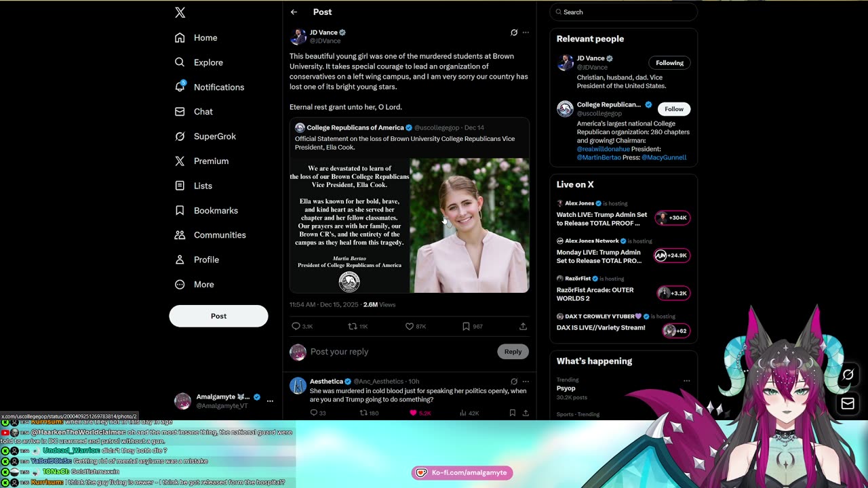The image size is (868, 488).
Task: Click the white Post button
Action: coord(218,316)
